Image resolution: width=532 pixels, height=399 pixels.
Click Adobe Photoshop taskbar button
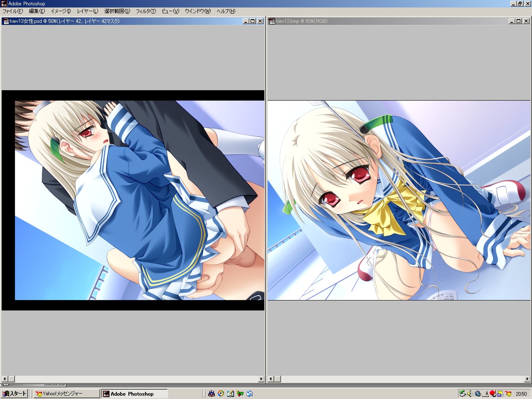135,394
